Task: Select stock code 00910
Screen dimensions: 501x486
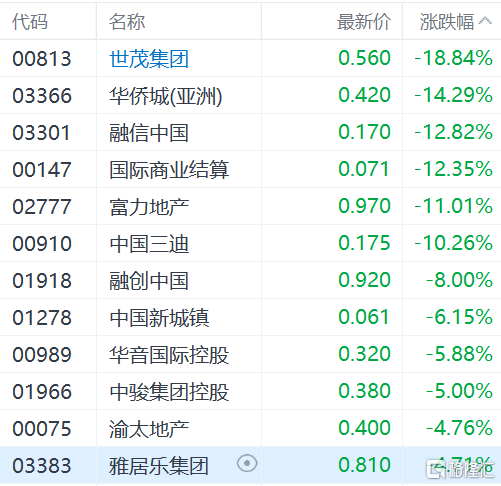Action: [x=42, y=244]
